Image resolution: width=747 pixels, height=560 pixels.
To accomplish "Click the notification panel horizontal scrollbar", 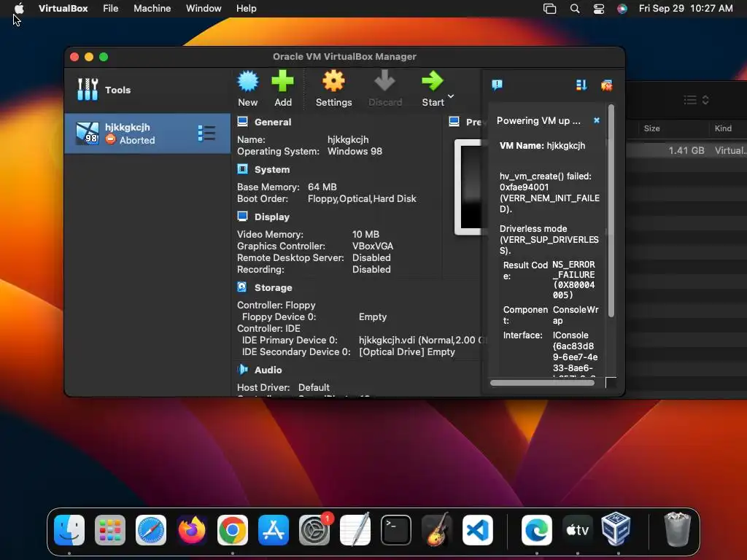I will [542, 382].
